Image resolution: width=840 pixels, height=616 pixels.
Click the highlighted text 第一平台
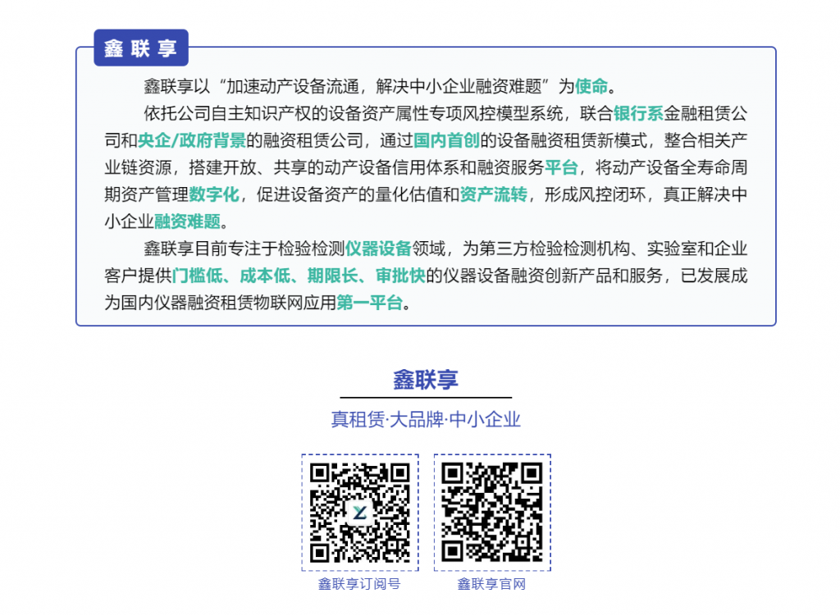click(370, 303)
